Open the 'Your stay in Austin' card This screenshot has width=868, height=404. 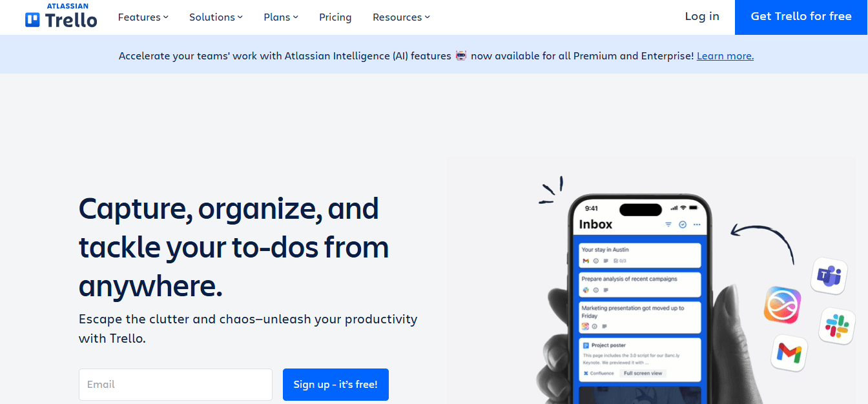tap(640, 255)
